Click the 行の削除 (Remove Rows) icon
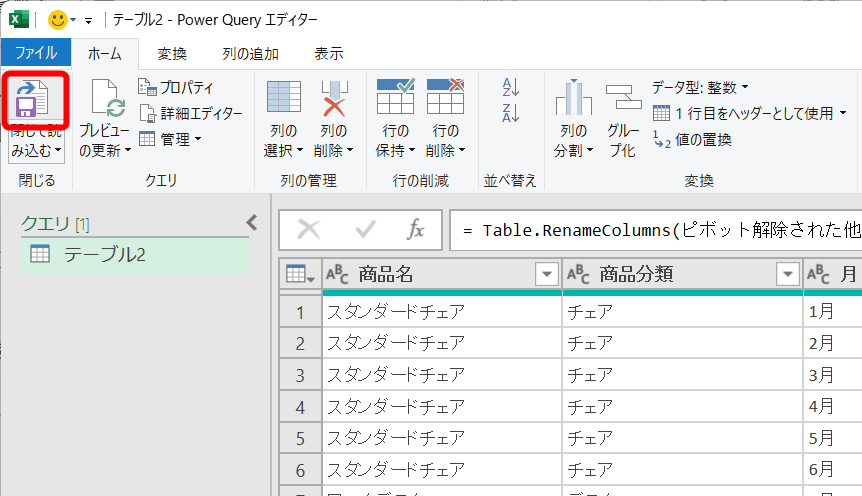This screenshot has width=862, height=496. 445,96
